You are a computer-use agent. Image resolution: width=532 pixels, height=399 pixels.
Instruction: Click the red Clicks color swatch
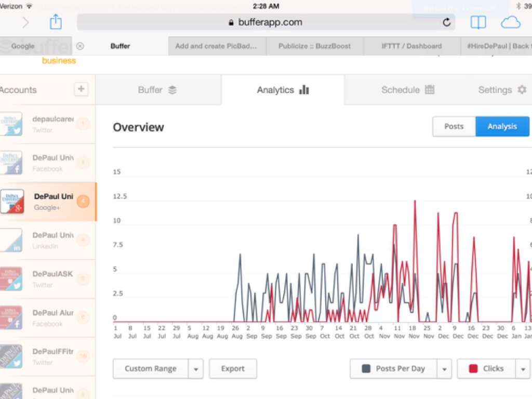pyautogui.click(x=473, y=369)
